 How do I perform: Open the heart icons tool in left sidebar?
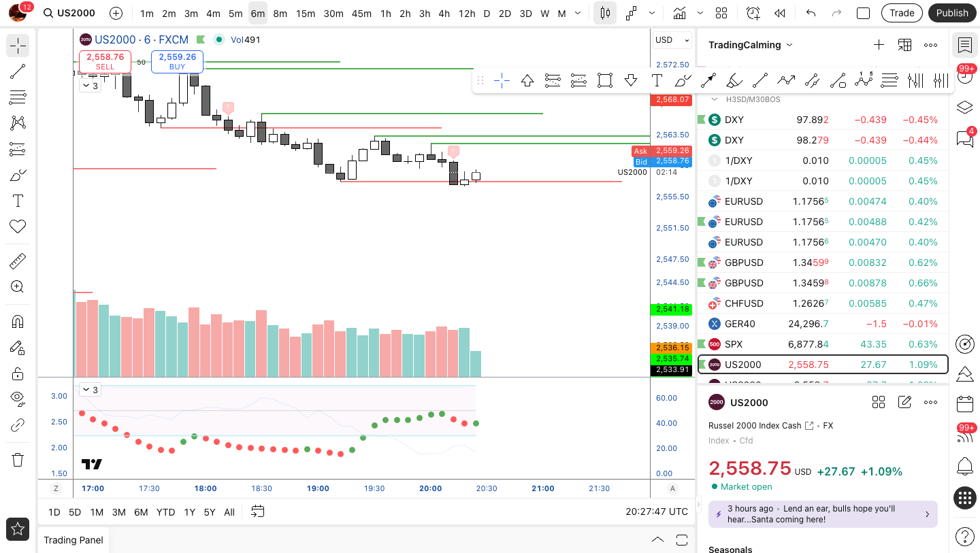[x=18, y=227]
